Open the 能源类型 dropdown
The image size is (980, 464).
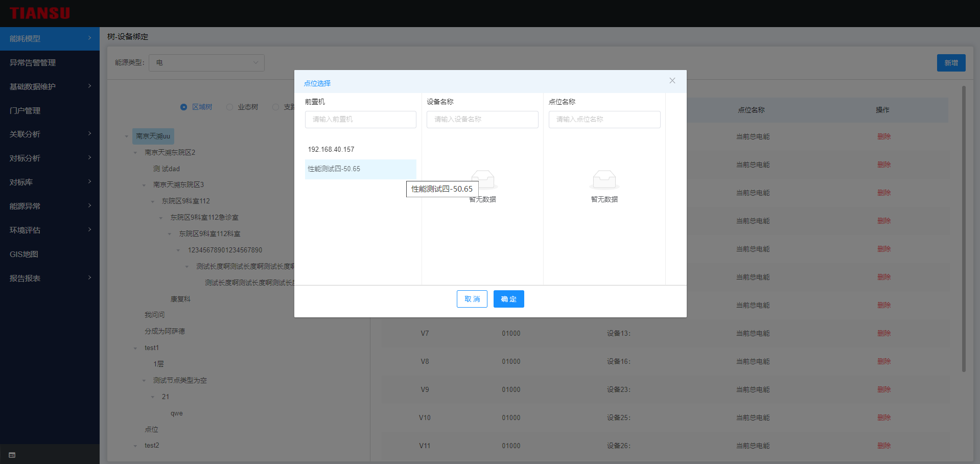pyautogui.click(x=206, y=63)
